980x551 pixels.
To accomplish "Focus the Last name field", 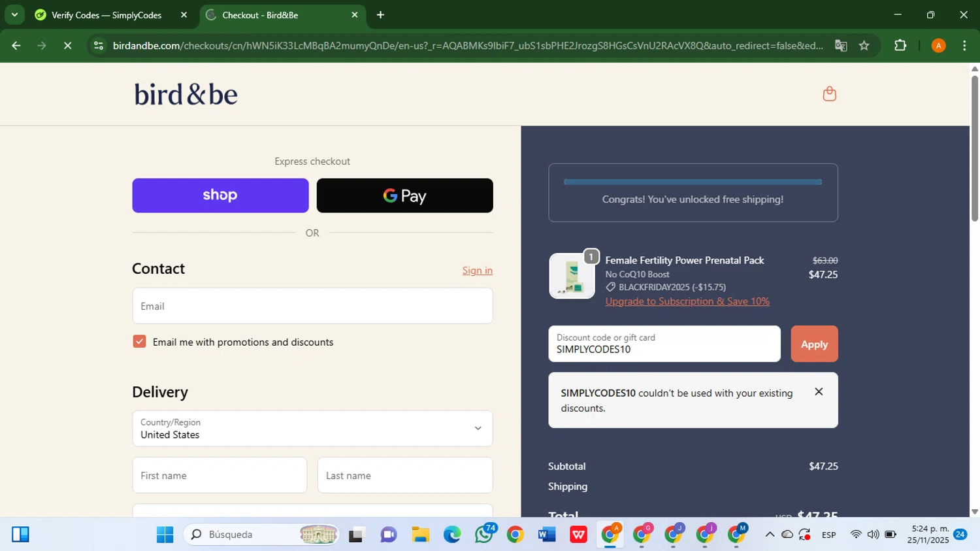I will coord(405,475).
